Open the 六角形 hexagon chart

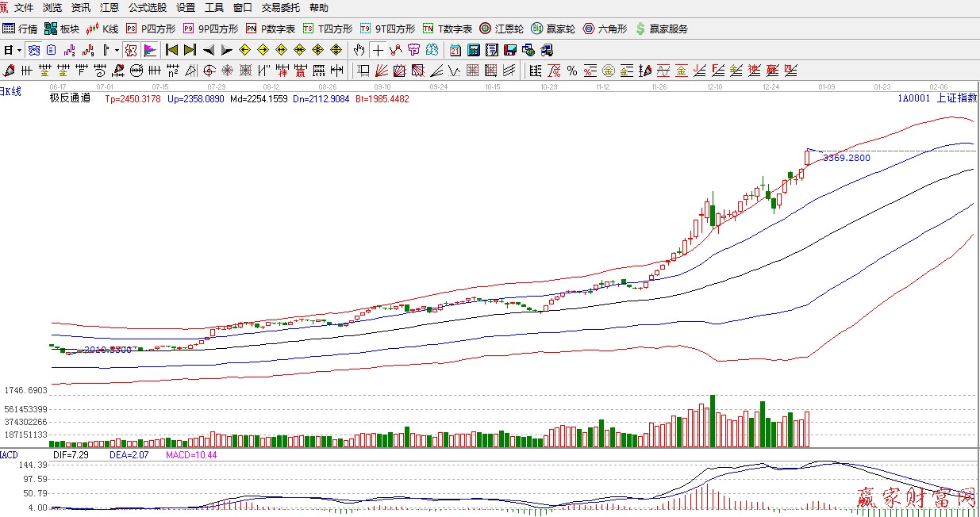605,29
